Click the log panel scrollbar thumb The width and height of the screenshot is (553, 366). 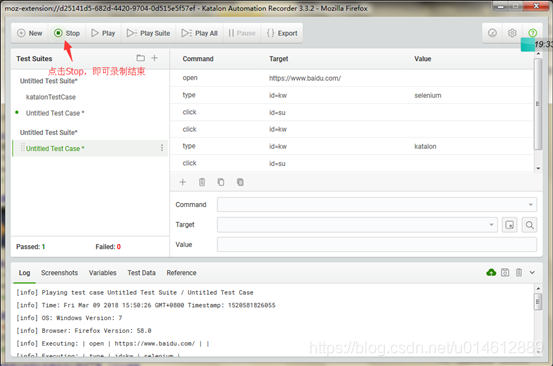click(x=538, y=302)
